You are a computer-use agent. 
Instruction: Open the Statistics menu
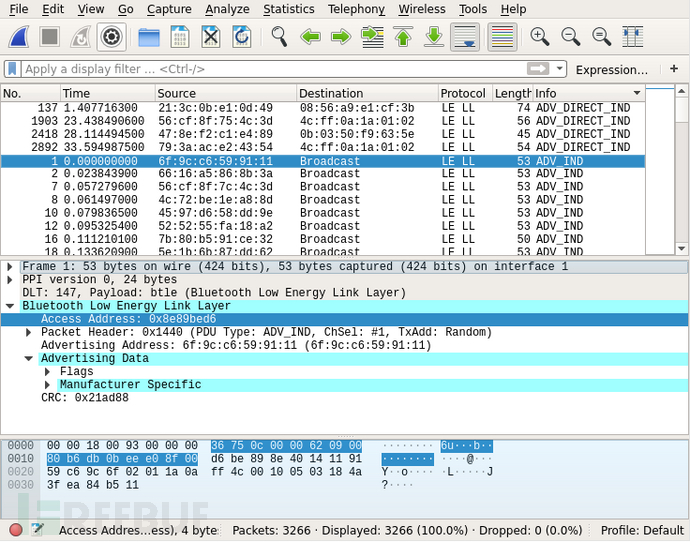point(288,9)
